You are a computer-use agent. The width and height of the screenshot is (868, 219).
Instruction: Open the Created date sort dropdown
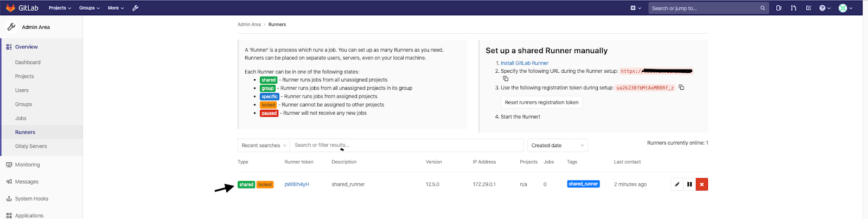point(558,145)
